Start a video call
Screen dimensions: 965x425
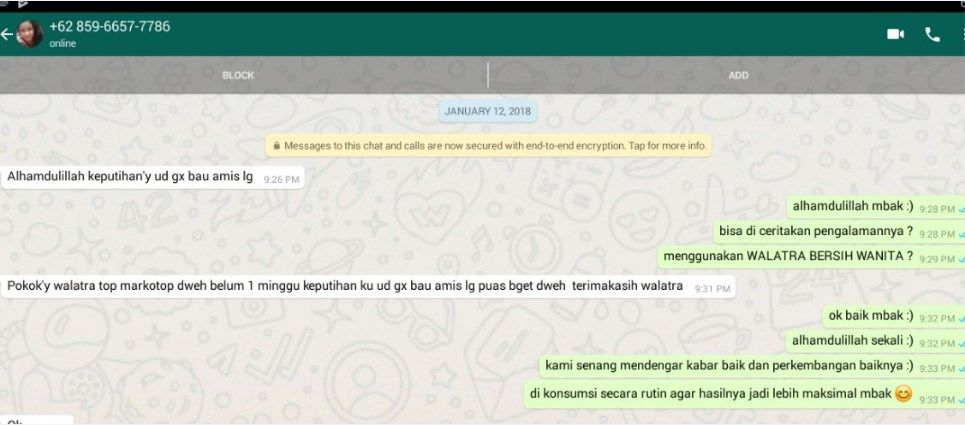click(x=895, y=34)
